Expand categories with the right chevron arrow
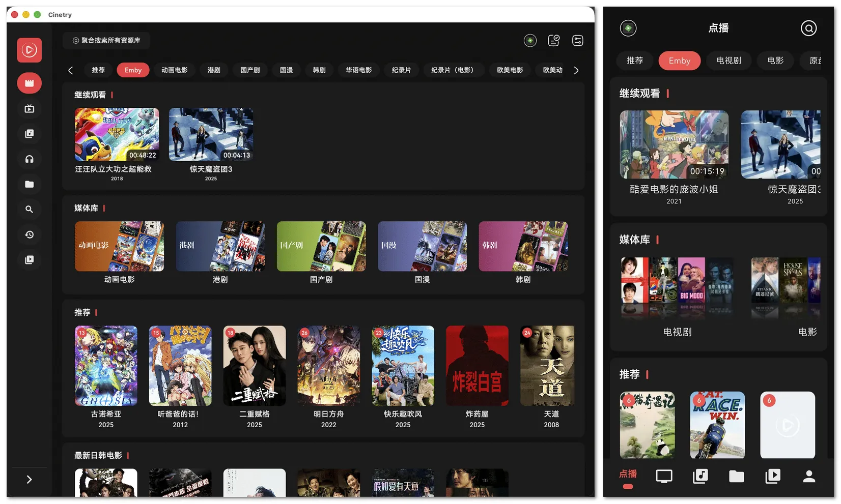Screen dimensions: 841x504 [576, 70]
